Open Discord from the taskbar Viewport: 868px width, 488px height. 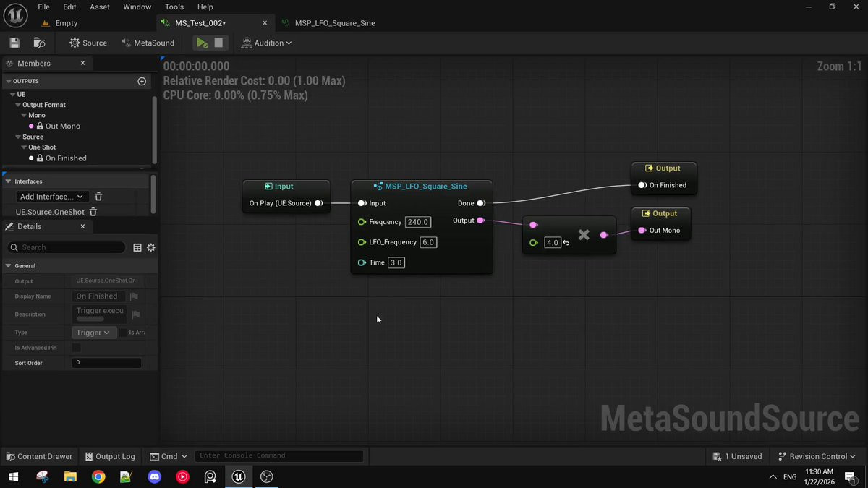tap(154, 476)
